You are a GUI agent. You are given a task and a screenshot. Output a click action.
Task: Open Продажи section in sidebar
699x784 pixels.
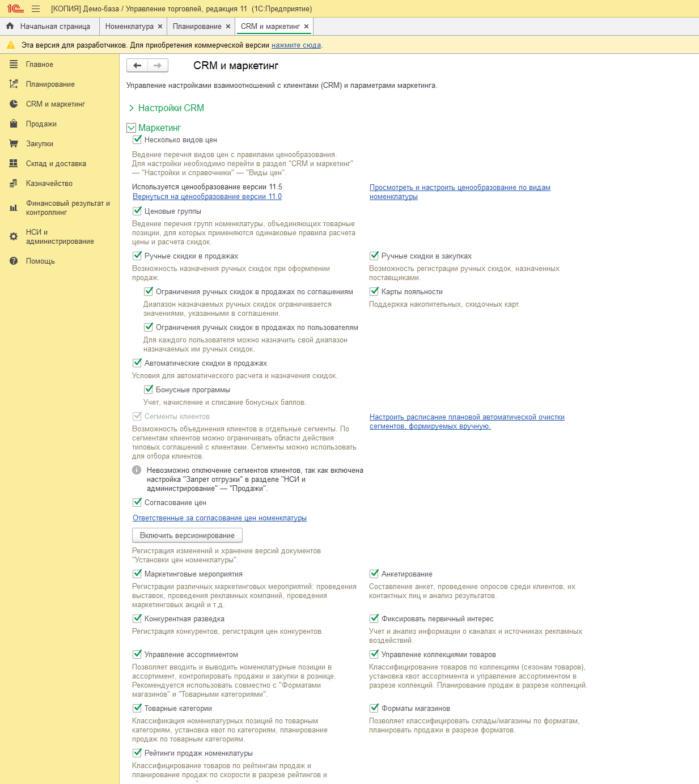tap(41, 124)
